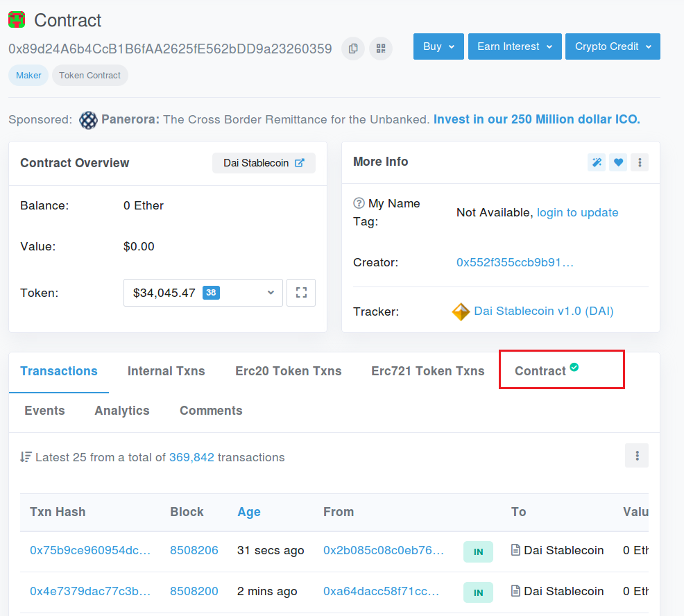Click the Txn Hash column header
Image resolution: width=684 pixels, height=616 pixels.
pyautogui.click(x=58, y=512)
